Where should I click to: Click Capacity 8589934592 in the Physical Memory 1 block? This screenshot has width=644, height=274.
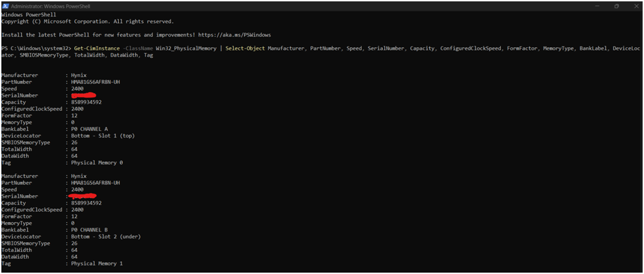coord(86,202)
